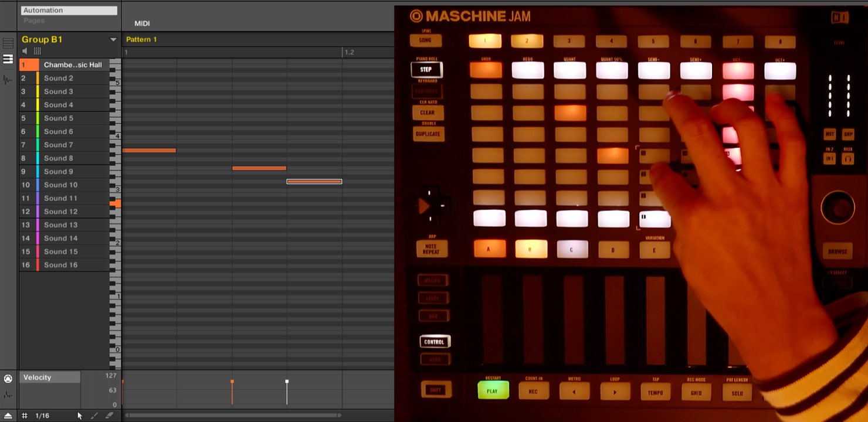868x422 pixels.
Task: Click the GRID button on Maschine Jam
Action: [x=696, y=392]
